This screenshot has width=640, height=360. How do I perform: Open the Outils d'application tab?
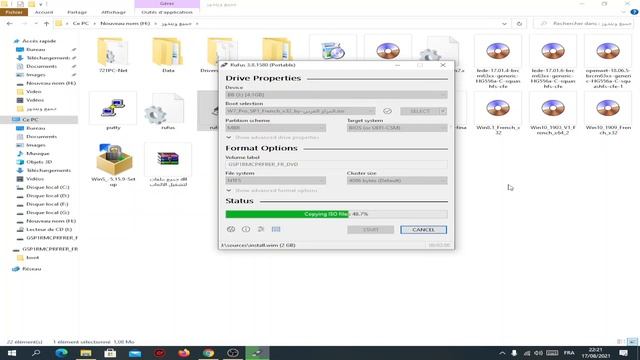(167, 12)
